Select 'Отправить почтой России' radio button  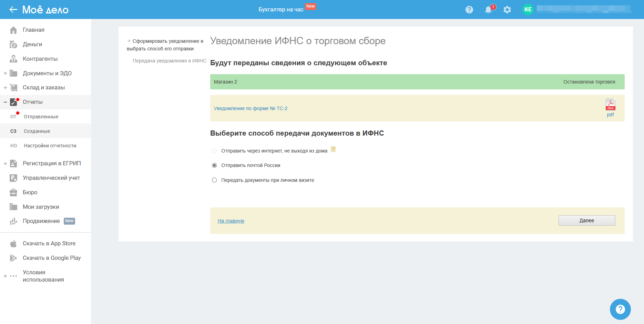tap(214, 166)
